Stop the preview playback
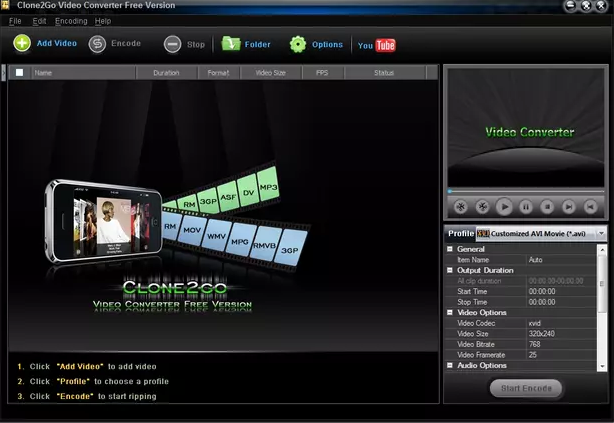Viewport: 614px width, 423px height. pyautogui.click(x=547, y=206)
